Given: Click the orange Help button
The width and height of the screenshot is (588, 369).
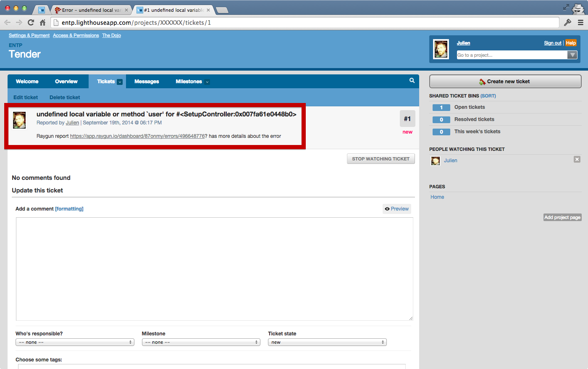Looking at the screenshot, I should (571, 43).
